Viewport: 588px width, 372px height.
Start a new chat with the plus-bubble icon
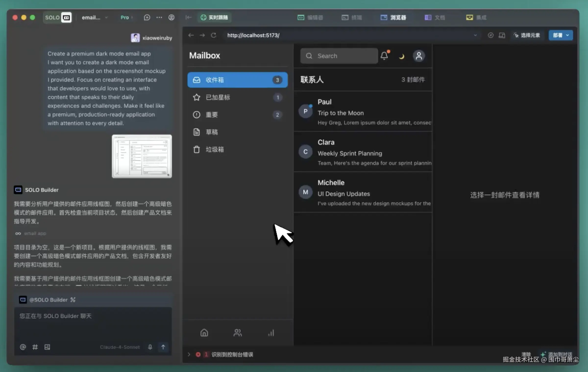(x=147, y=17)
